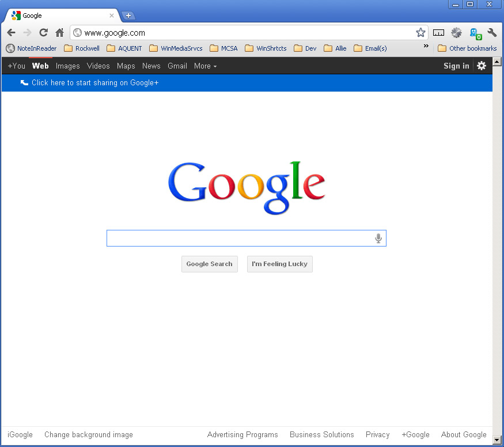This screenshot has width=504, height=447.
Task: Click the +You link in Google bar
Action: pyautogui.click(x=16, y=66)
